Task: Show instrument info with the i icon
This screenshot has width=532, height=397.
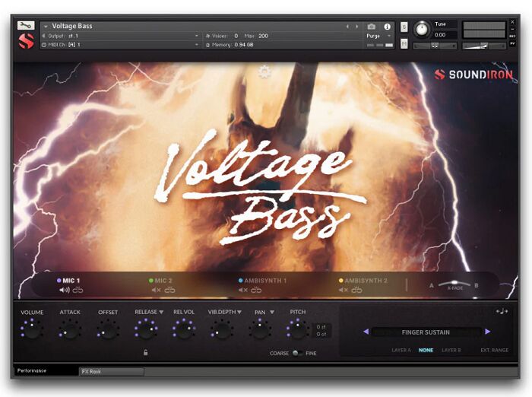Action: pyautogui.click(x=387, y=27)
